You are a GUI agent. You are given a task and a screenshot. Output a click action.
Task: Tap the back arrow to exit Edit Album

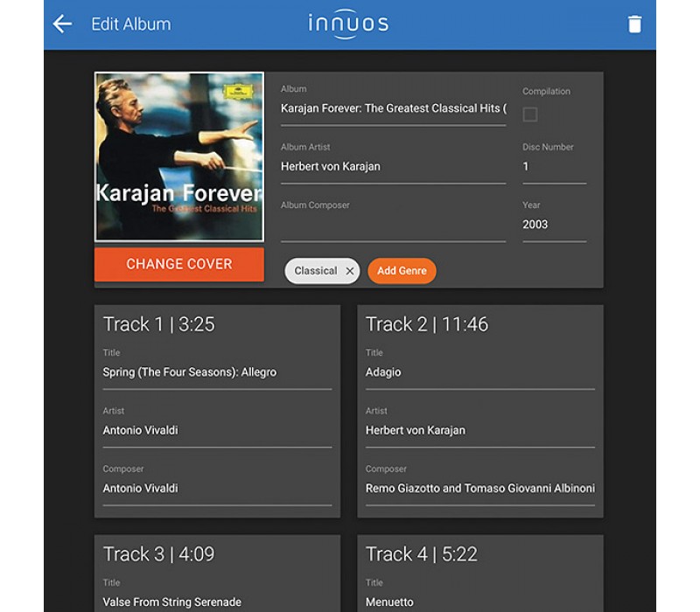coord(61,24)
